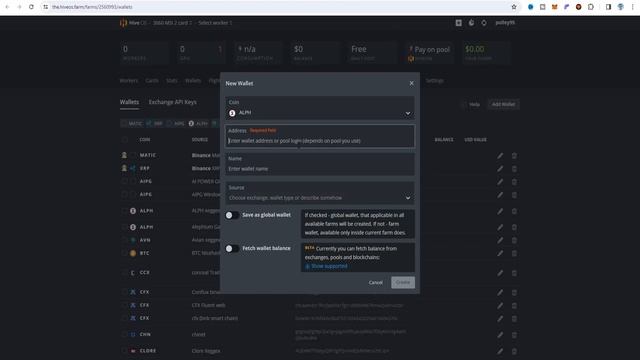Edit the AVN wallet with pencil icon

click(500, 240)
